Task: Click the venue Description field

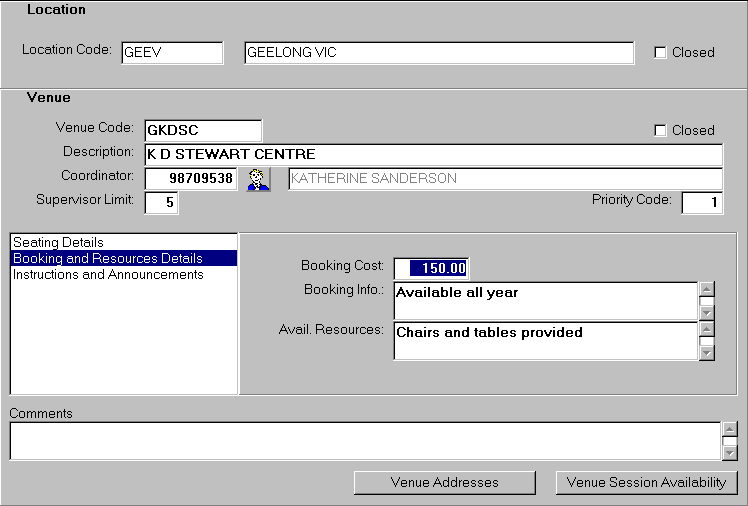Action: [x=433, y=155]
